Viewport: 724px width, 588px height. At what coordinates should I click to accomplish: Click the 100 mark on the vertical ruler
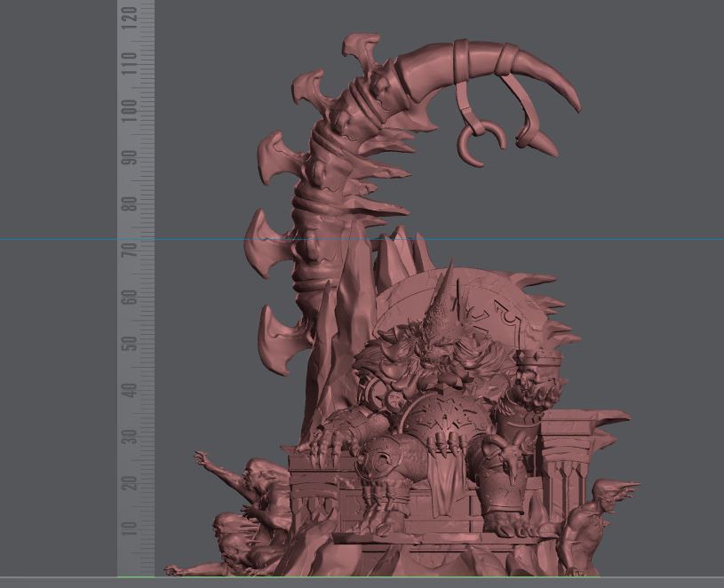[131, 110]
